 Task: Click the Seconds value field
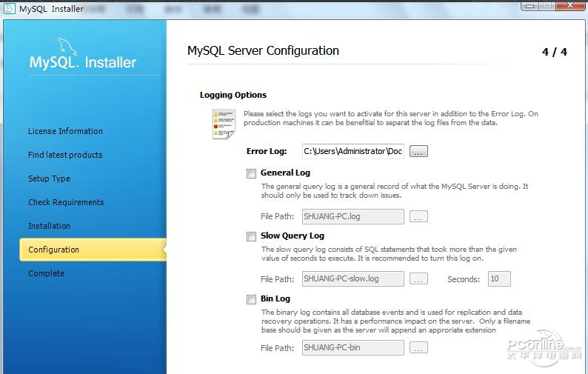(x=499, y=278)
